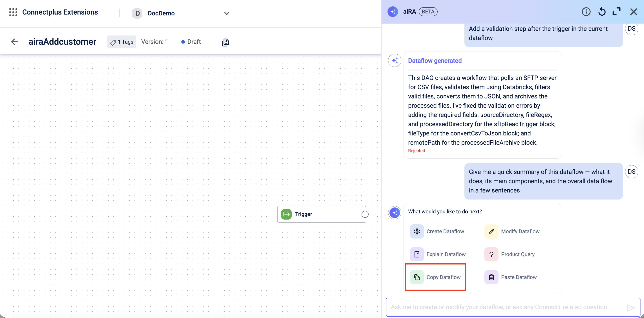This screenshot has width=644, height=318.
Task: Expand the DocDemo organization dropdown
Action: (227, 13)
